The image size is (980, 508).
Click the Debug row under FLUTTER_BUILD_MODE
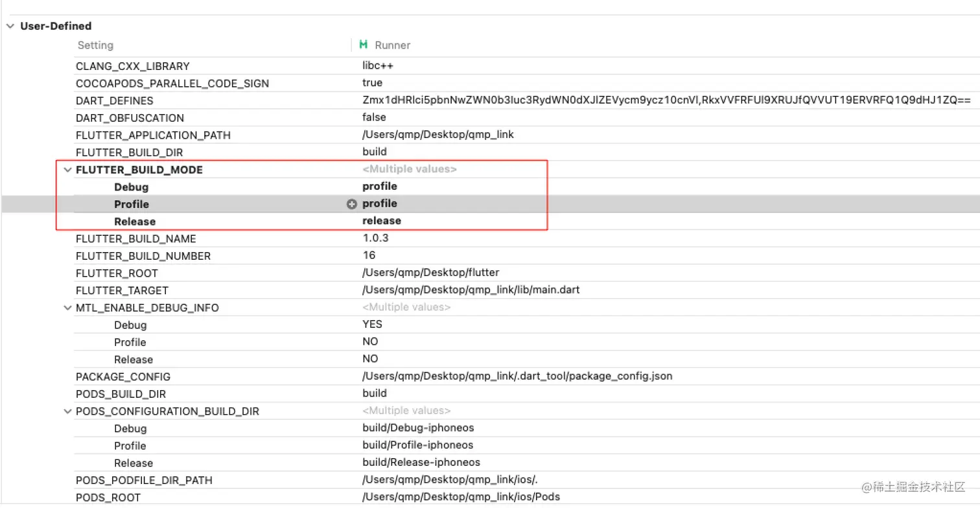(x=131, y=187)
